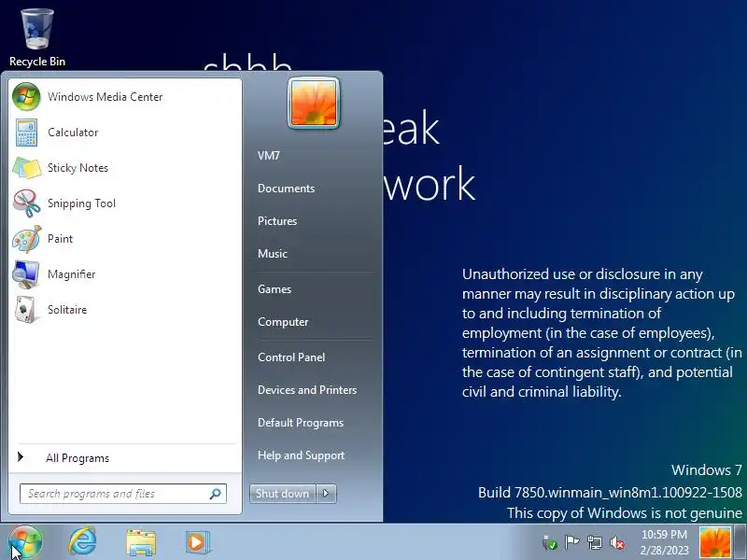Open the Shut down options arrow
747x560 pixels.
pyautogui.click(x=326, y=494)
